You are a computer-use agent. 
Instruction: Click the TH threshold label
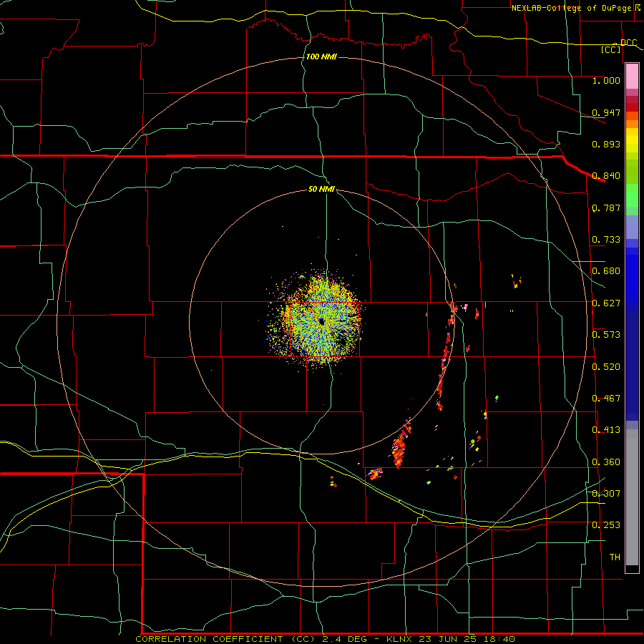[615, 557]
